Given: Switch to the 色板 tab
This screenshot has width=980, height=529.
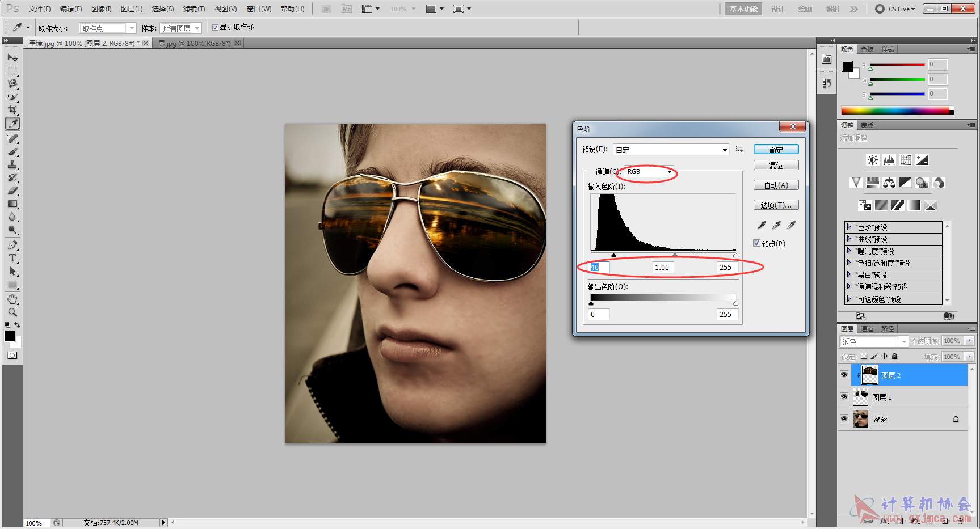Looking at the screenshot, I should (867, 49).
